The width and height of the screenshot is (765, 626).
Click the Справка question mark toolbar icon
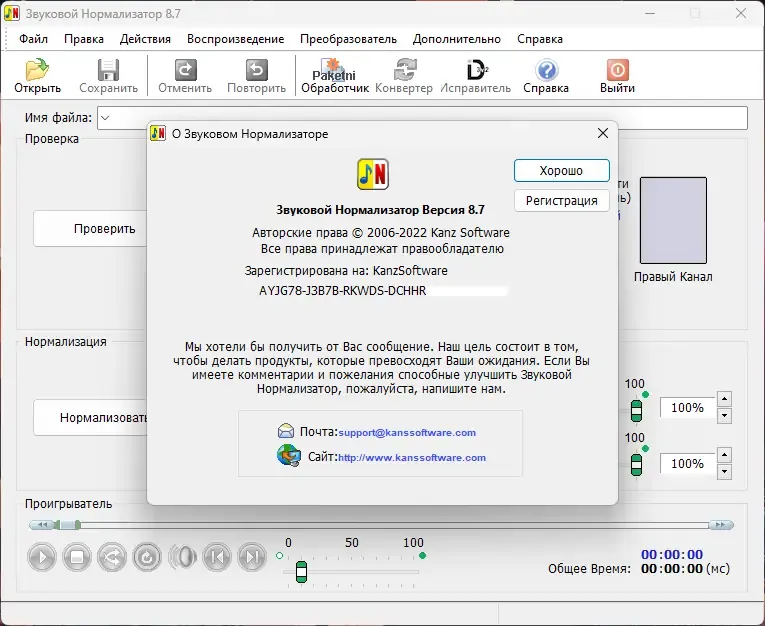546,70
